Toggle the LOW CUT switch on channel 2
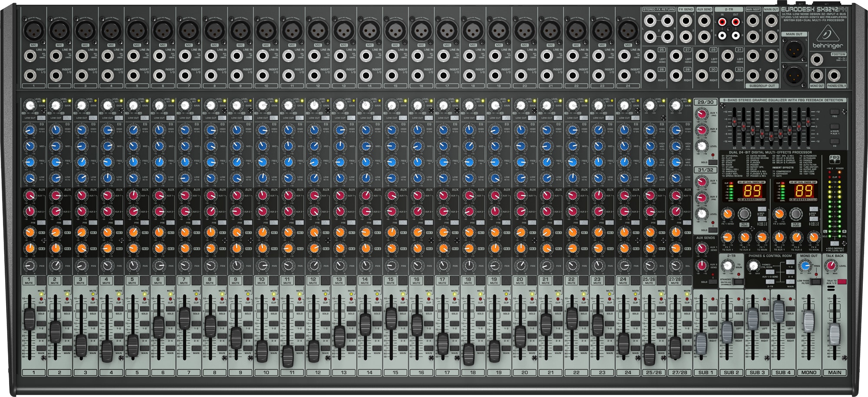 pos(67,118)
